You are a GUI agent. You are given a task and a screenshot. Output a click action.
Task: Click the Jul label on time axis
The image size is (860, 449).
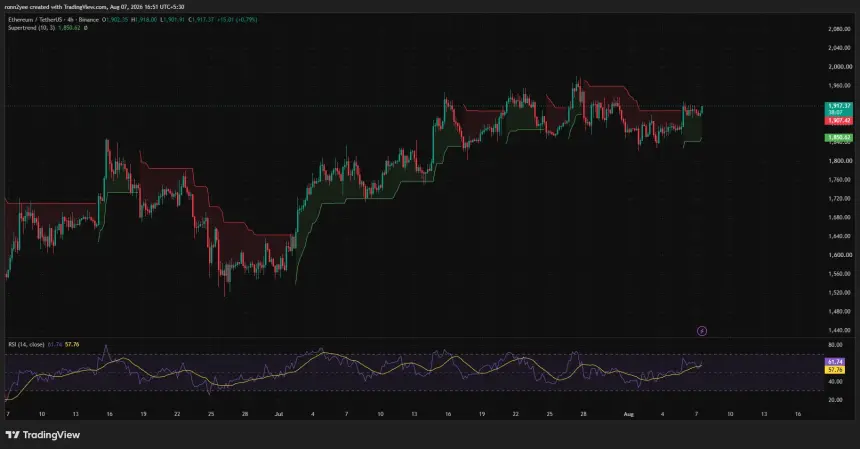click(279, 414)
